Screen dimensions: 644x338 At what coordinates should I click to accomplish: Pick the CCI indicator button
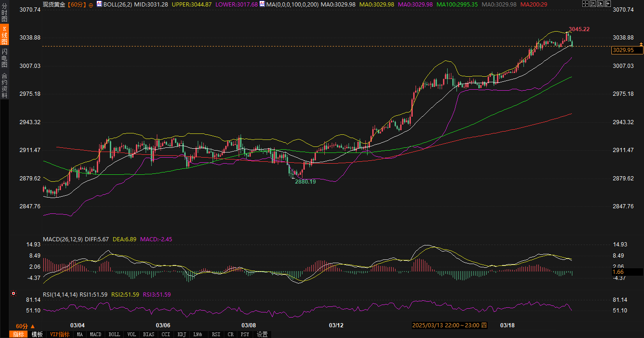click(x=166, y=334)
